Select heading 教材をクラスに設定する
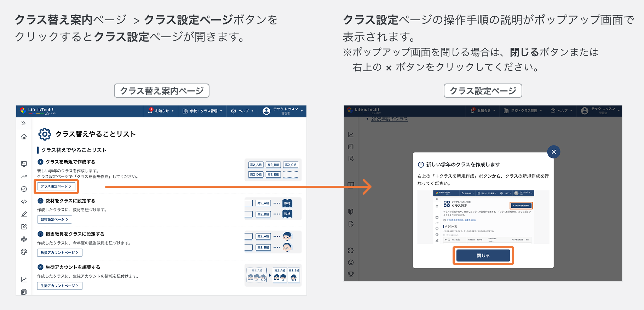The image size is (644, 310). coord(70,201)
